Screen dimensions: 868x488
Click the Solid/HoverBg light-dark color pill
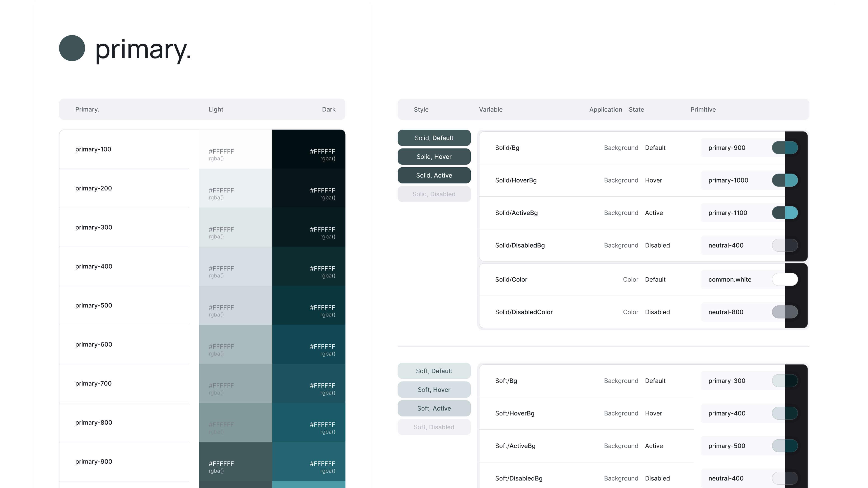click(x=785, y=180)
